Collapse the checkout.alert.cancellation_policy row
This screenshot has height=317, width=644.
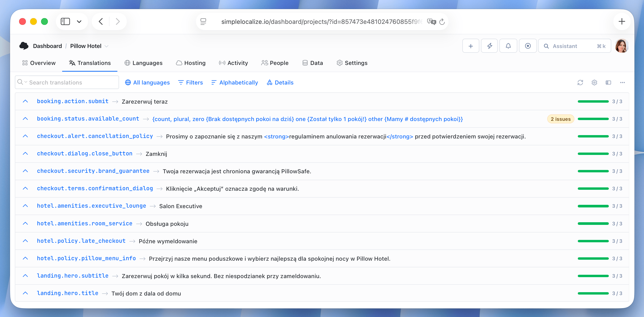(25, 136)
